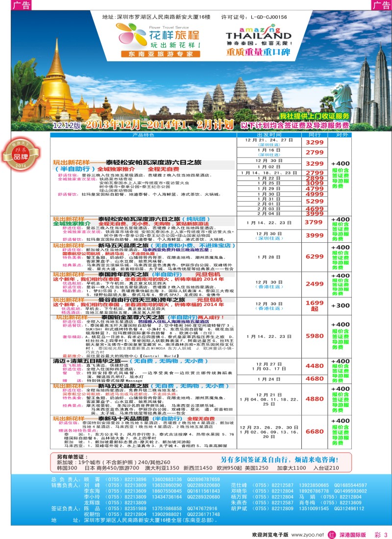Click 总负责人 顾菁's contact line
The image size is (392, 539).
click(x=136, y=479)
